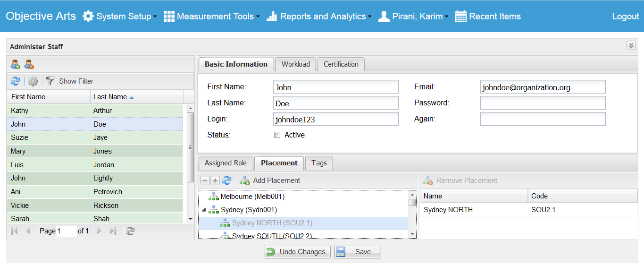Switch to the Workload tab

click(x=295, y=64)
